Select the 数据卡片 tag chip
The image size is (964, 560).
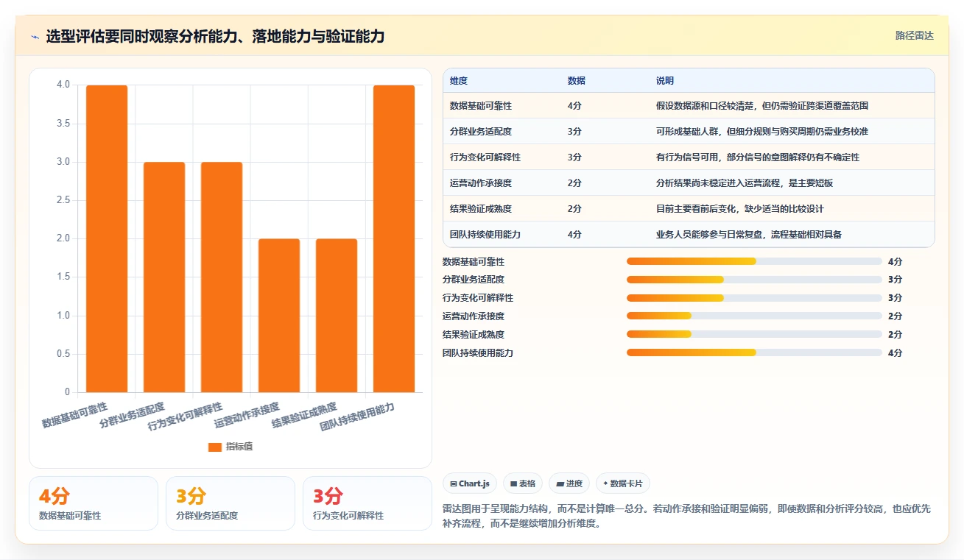coord(623,483)
